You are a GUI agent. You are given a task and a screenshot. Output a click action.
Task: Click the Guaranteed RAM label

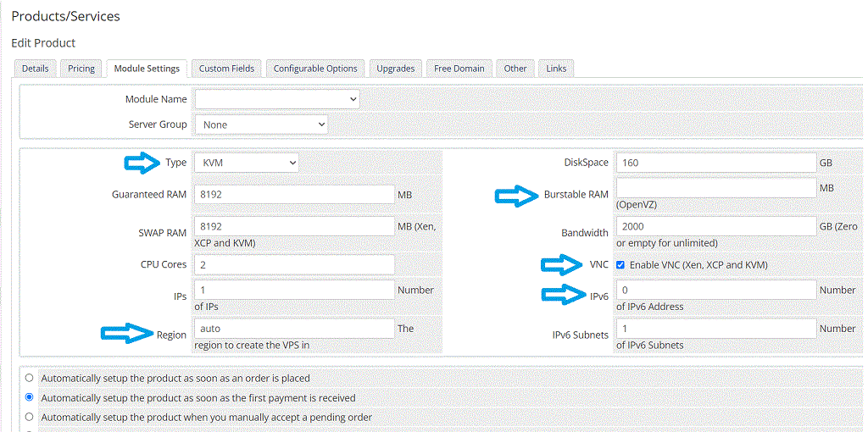click(x=149, y=195)
